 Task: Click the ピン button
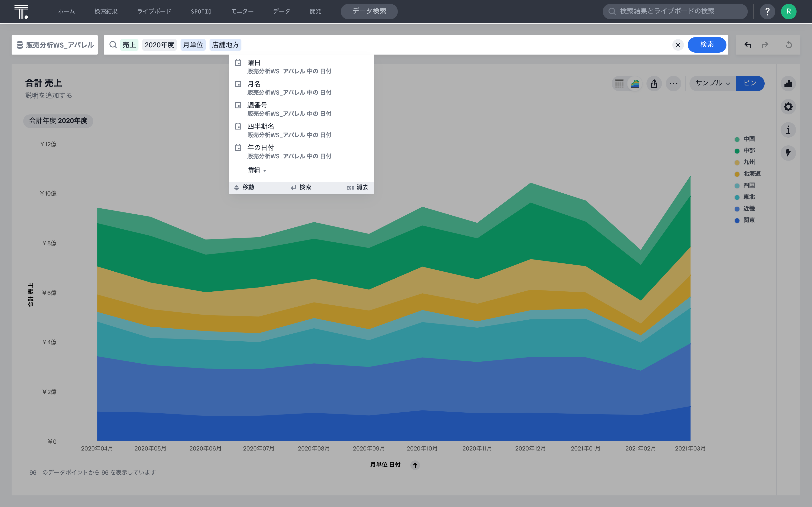pyautogui.click(x=750, y=83)
